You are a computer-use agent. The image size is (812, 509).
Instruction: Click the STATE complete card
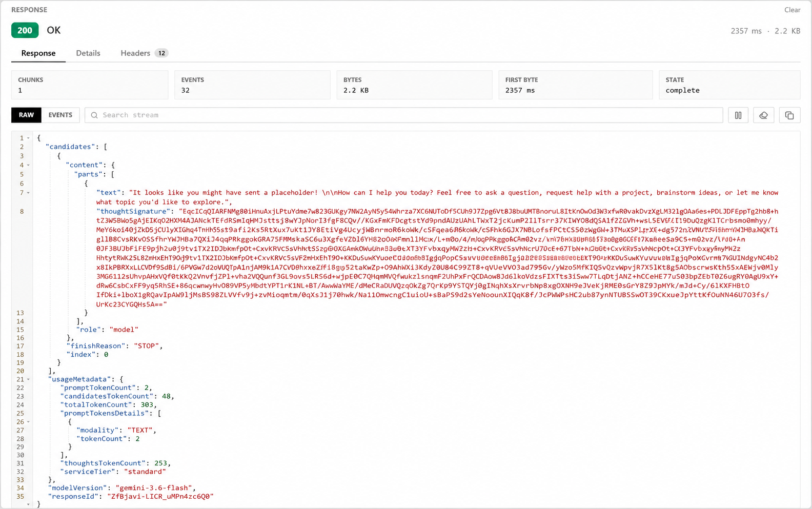729,85
